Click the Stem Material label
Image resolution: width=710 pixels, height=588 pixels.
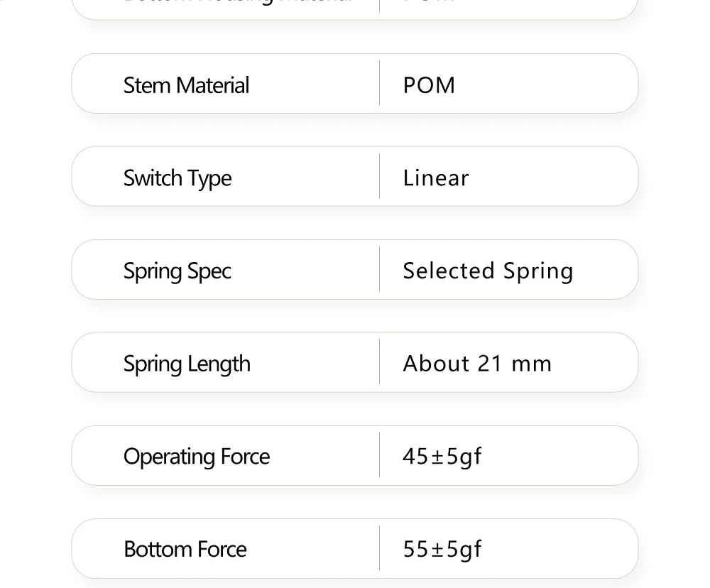pyautogui.click(x=186, y=85)
